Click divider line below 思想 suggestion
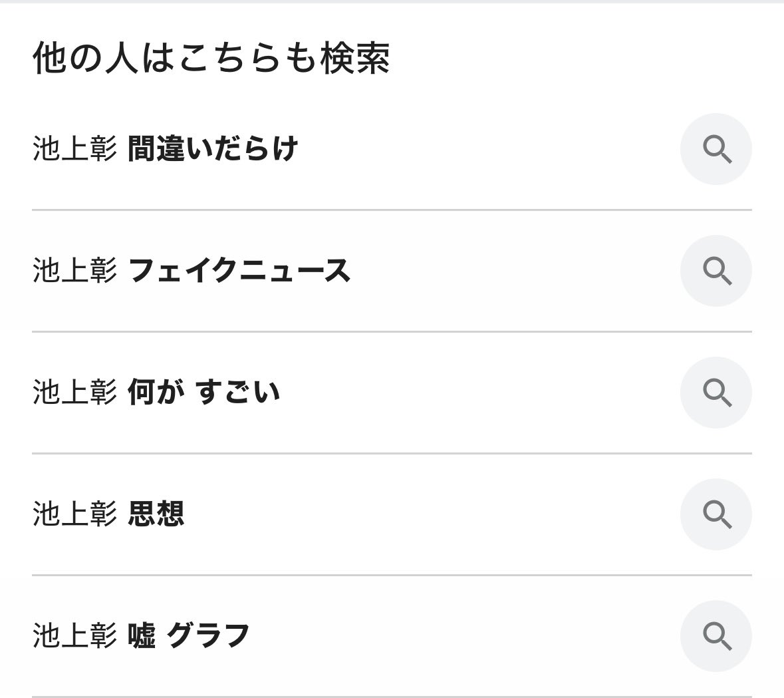 pos(392,575)
